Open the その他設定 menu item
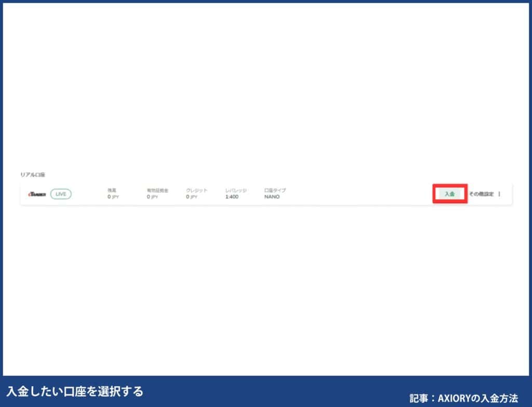Viewport: 532px width, 407px height. pyautogui.click(x=481, y=194)
